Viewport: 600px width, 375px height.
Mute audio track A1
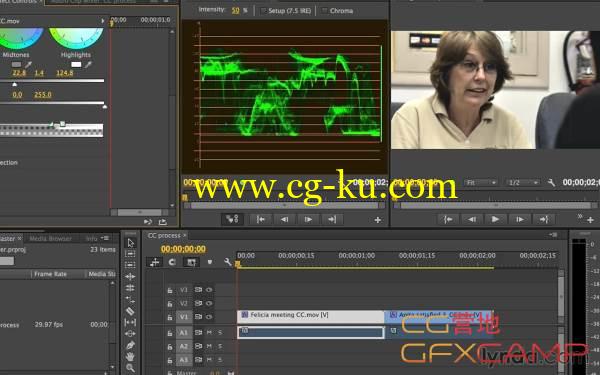(209, 333)
